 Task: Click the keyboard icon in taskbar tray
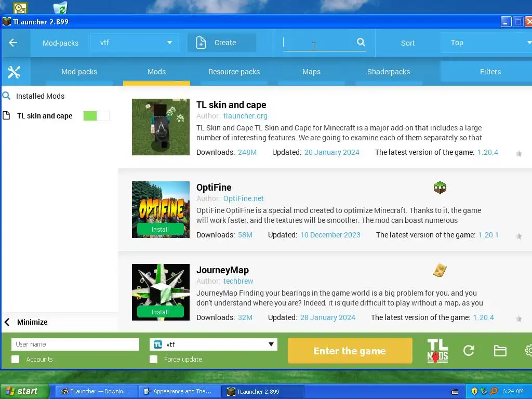click(x=455, y=392)
